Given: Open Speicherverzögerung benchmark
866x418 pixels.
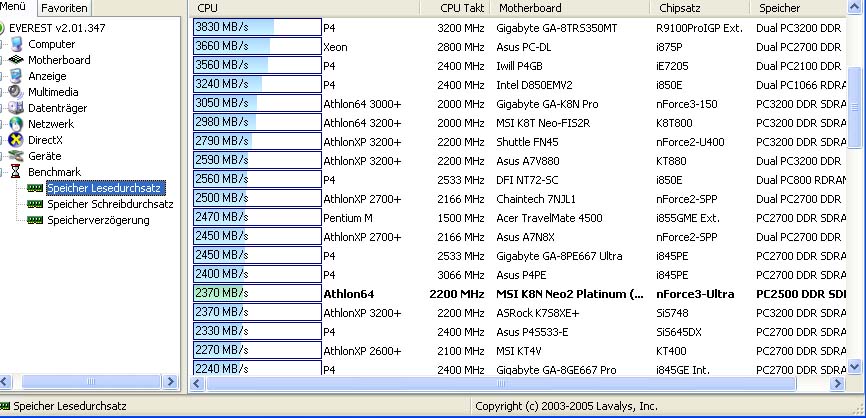Looking at the screenshot, I should [x=98, y=220].
